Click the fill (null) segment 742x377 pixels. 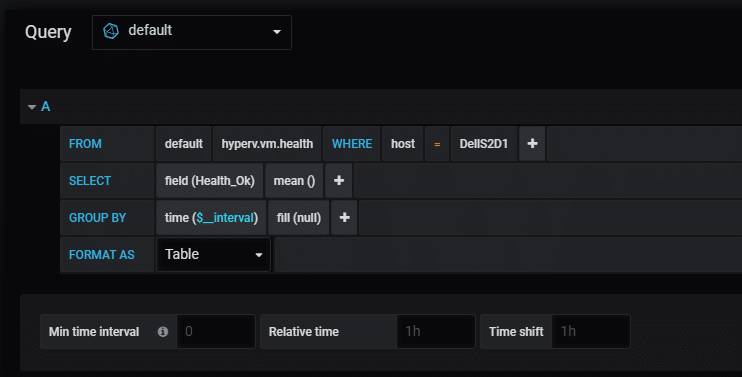[x=299, y=217]
